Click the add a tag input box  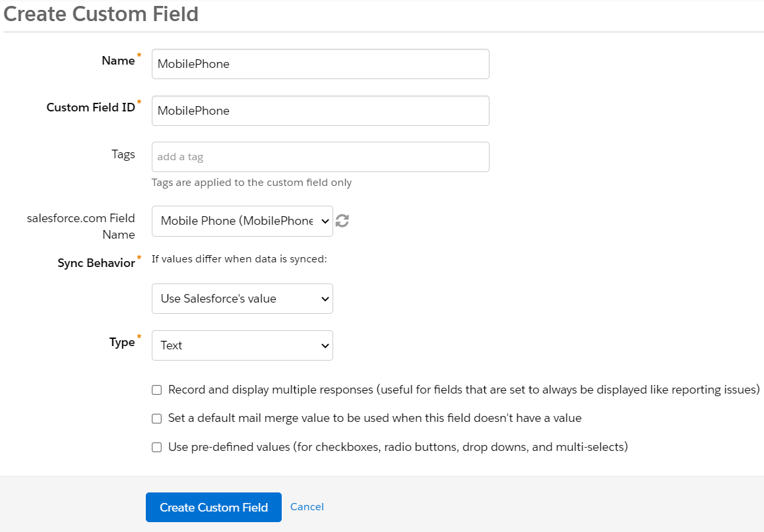tap(320, 157)
